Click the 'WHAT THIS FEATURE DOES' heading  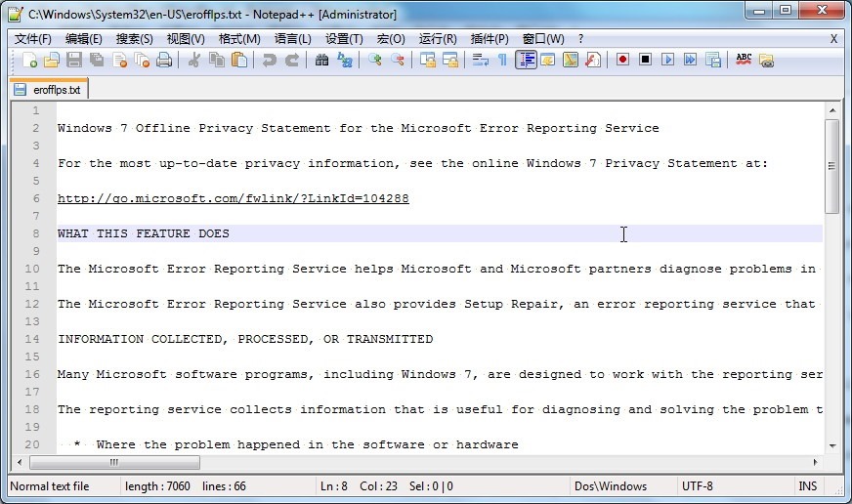pos(144,233)
